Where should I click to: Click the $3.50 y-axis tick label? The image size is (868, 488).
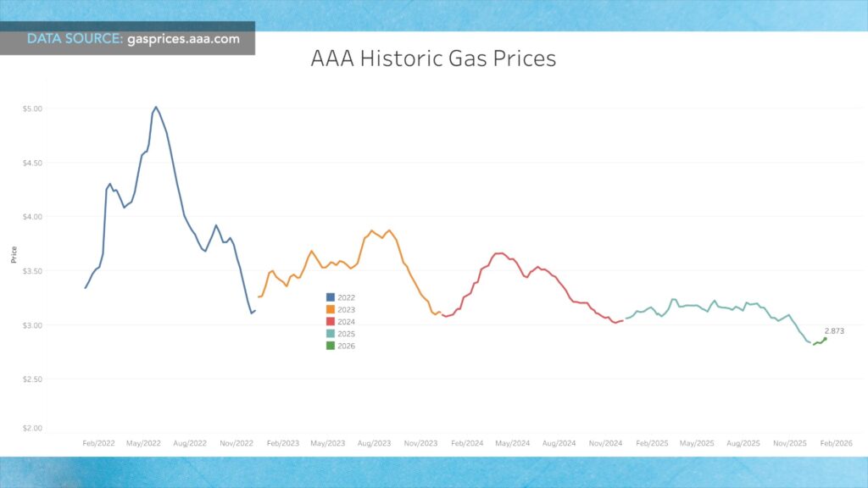pyautogui.click(x=32, y=271)
